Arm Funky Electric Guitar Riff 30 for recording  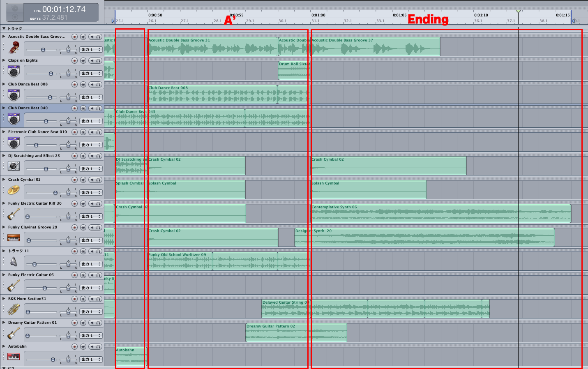(74, 204)
